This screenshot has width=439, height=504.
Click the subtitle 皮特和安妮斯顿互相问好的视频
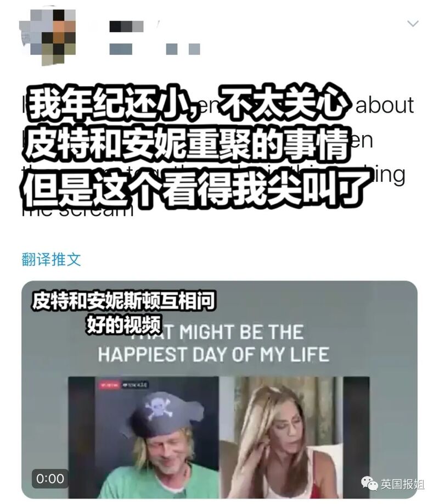point(123,313)
